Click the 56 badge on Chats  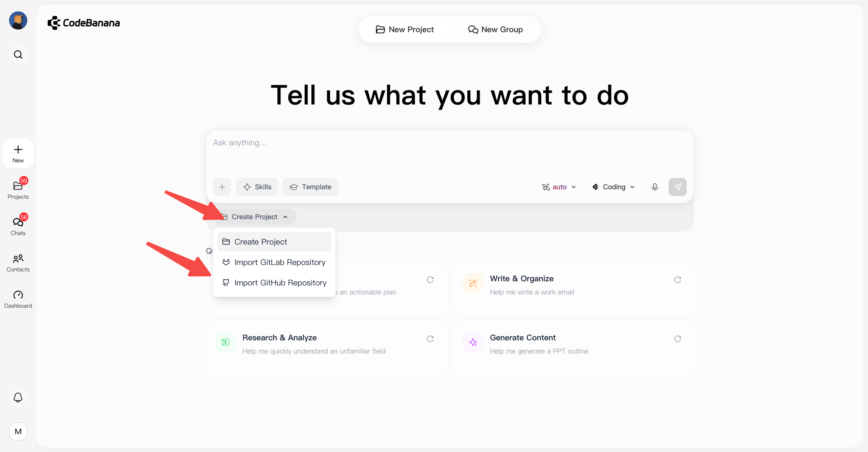[24, 217]
